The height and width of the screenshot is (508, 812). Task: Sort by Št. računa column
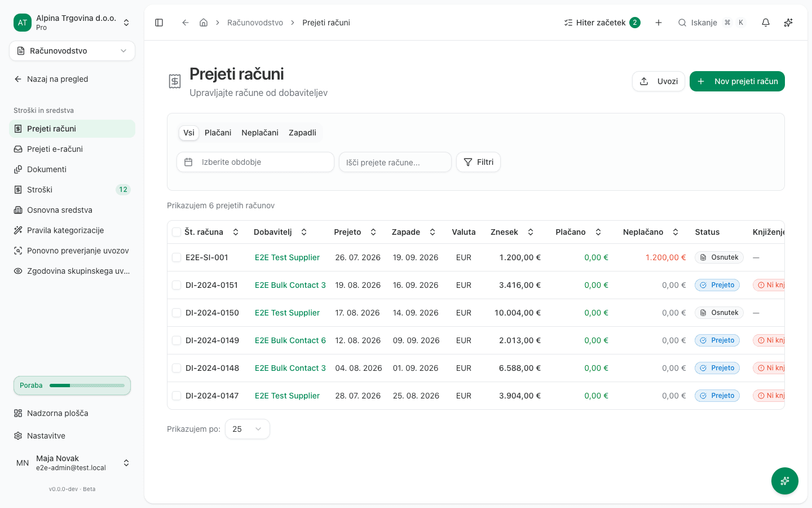(x=212, y=232)
